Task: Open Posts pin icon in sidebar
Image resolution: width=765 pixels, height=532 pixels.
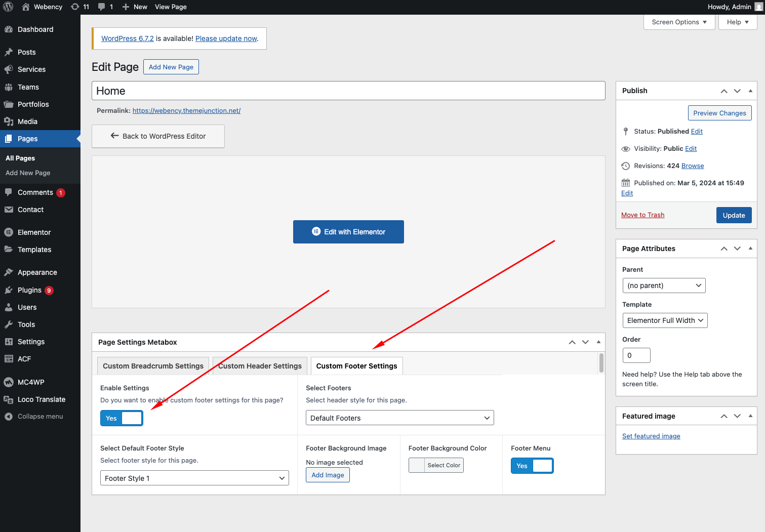Action: click(9, 52)
